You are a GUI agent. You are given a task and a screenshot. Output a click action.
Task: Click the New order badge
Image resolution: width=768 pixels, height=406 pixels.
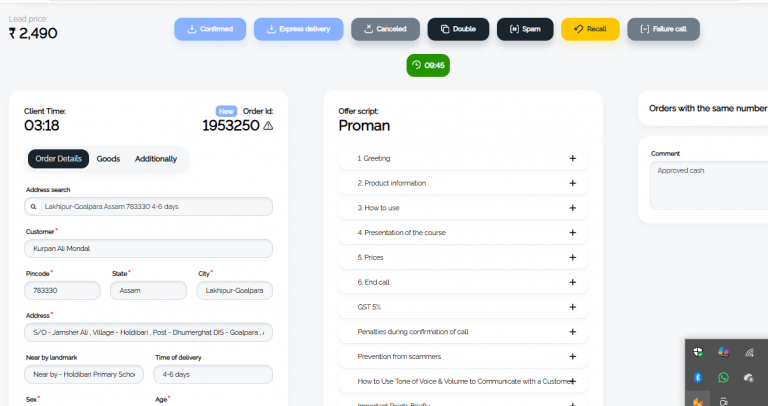[x=226, y=111]
